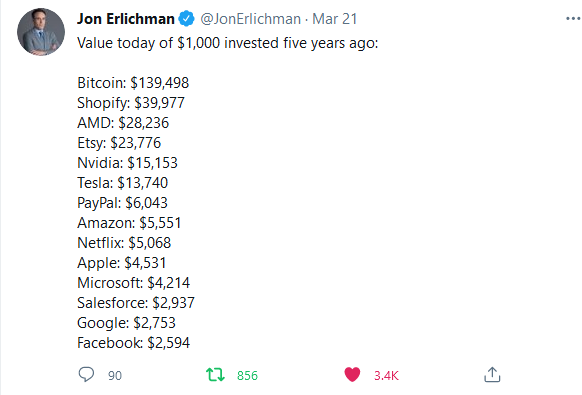Open the share tweet upload icon
Screen dimensions: 582x395
point(492,374)
